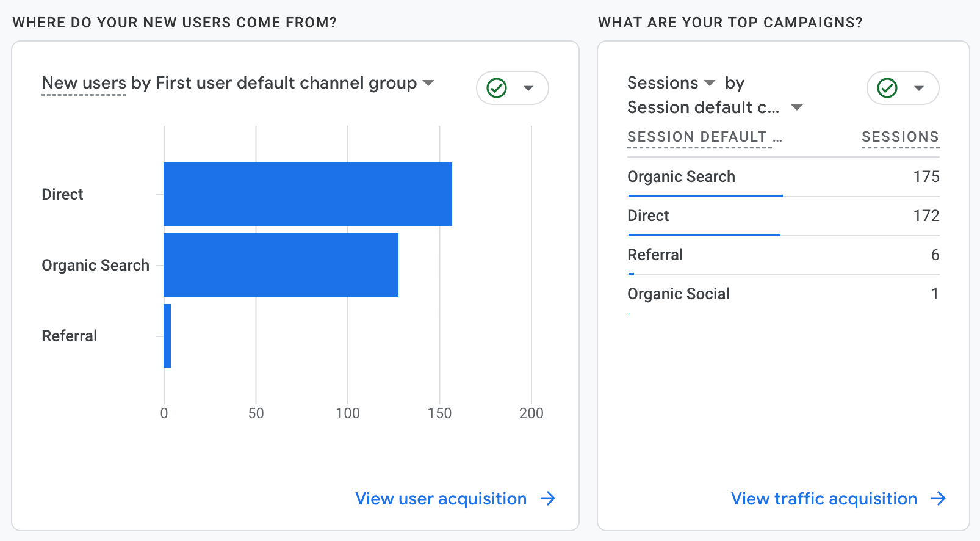
Task: Click SESSION DEFAULT column header
Action: click(697, 137)
